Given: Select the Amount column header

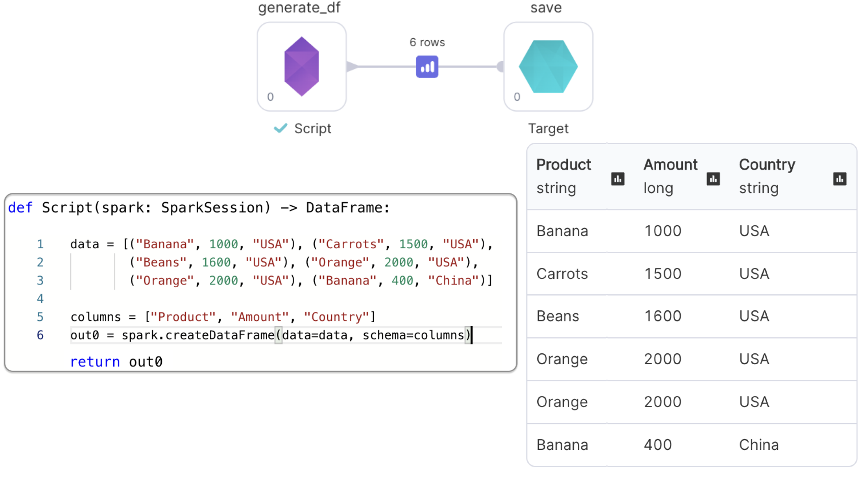Looking at the screenshot, I should click(670, 165).
